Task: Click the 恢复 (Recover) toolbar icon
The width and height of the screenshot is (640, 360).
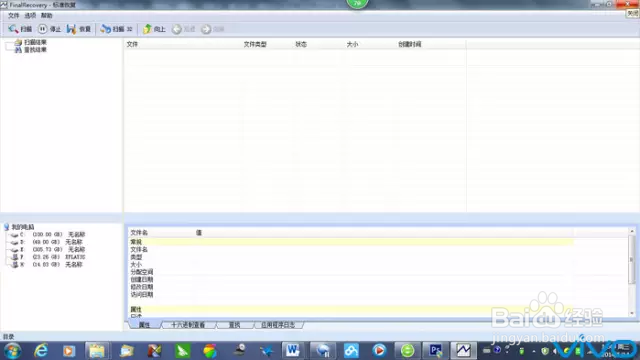Action: [x=71, y=29]
